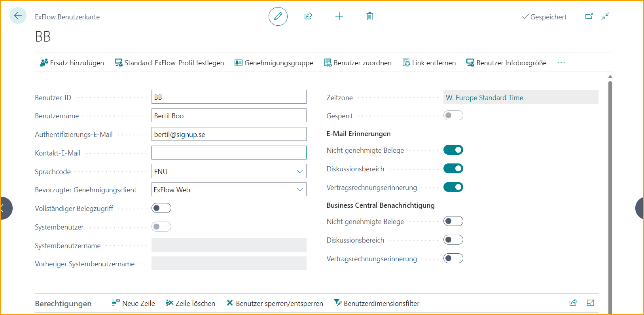Click Benutzer sperren/entsperren

[x=275, y=304]
